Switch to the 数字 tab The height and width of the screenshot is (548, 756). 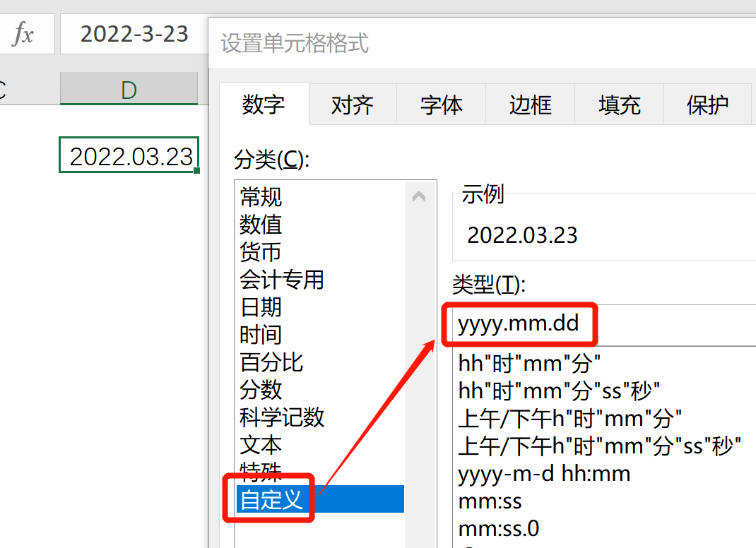[x=264, y=104]
